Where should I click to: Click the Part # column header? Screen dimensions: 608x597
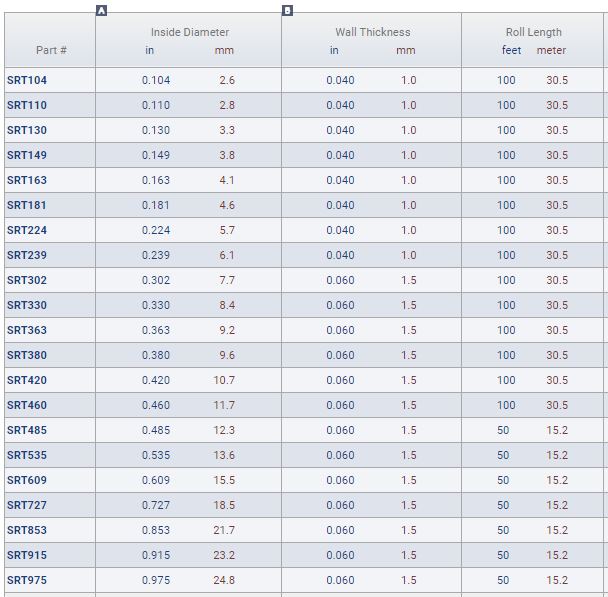[51, 50]
